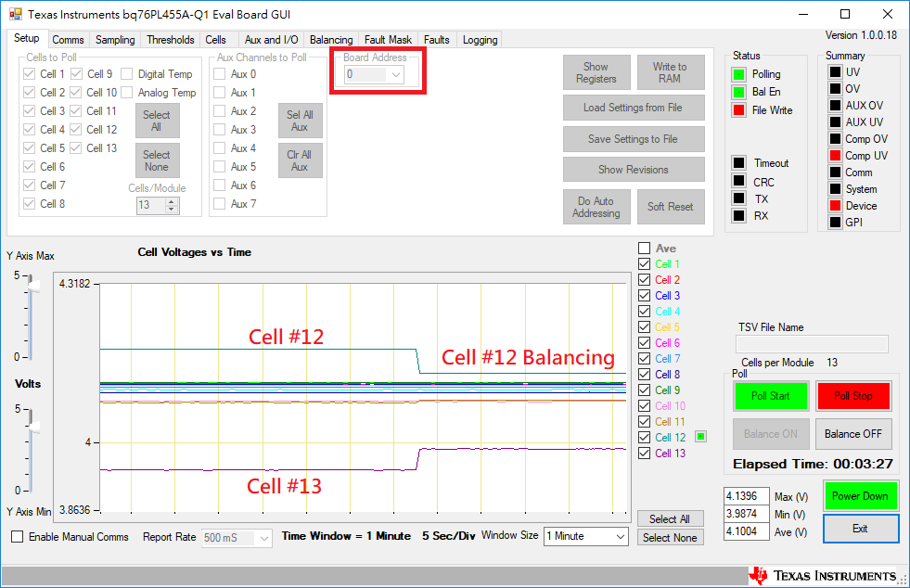This screenshot has width=910, height=588.
Task: Click the Cell 12 balancing green indicator
Action: (701, 437)
